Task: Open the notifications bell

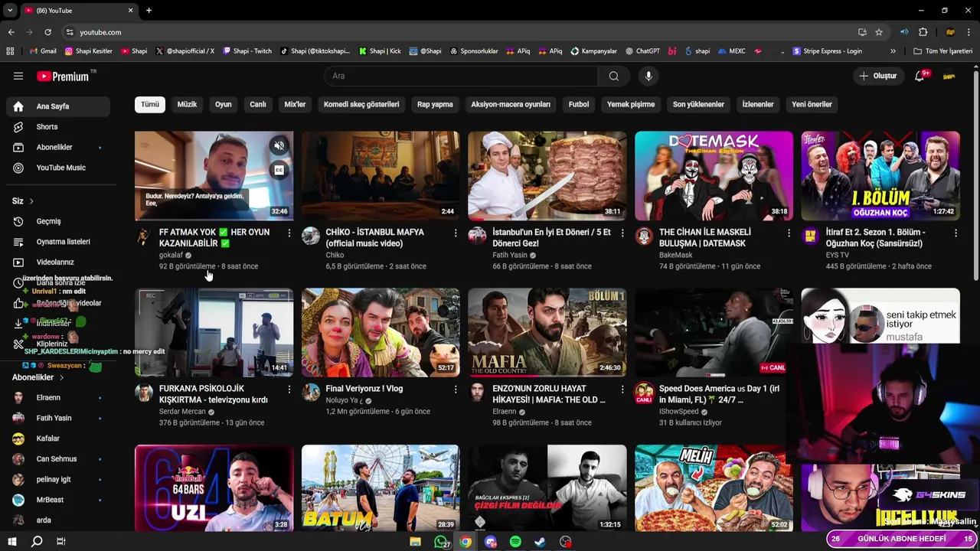Action: (920, 76)
